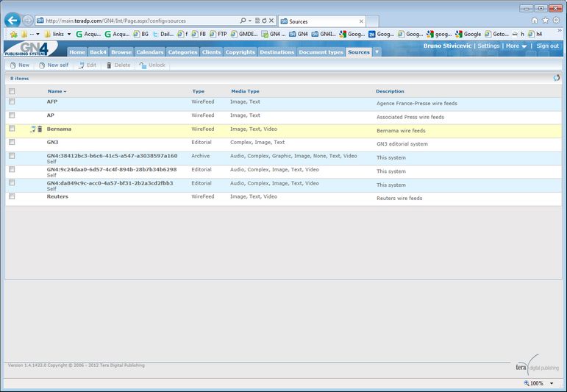
Task: Click the Stop loading X in address bar
Action: click(271, 21)
